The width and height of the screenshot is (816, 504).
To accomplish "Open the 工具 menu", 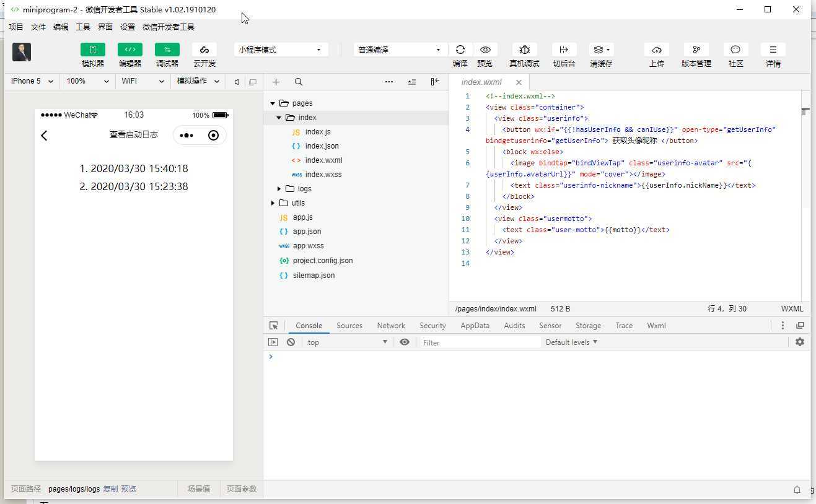I will point(83,27).
